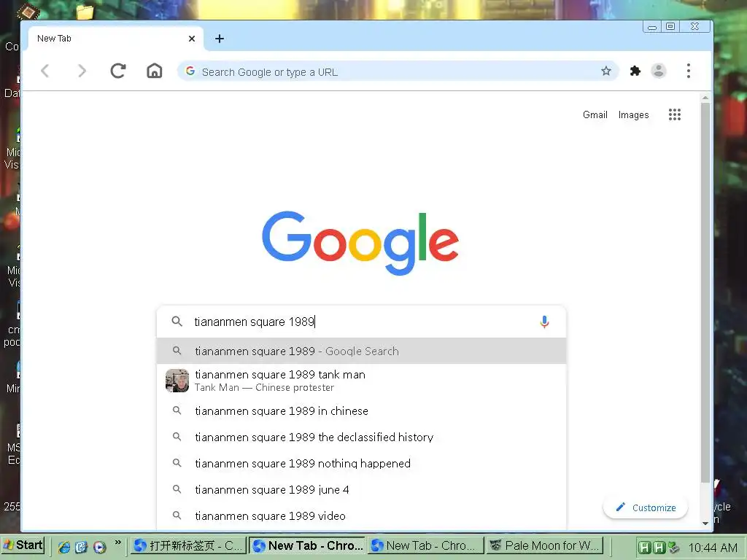This screenshot has width=747, height=560.
Task: Pick the 'nothing happened' suggestion
Action: [x=362, y=463]
